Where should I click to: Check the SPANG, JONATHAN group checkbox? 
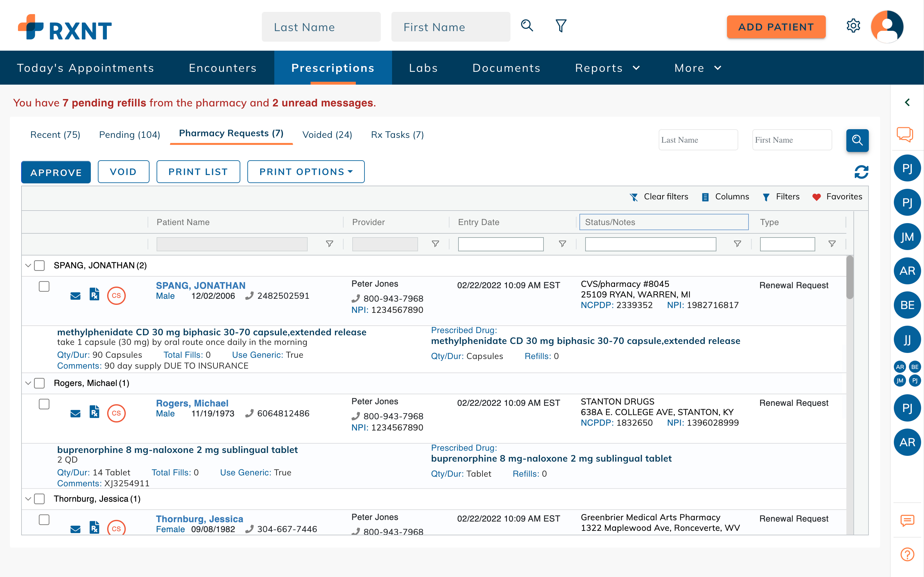pyautogui.click(x=39, y=266)
